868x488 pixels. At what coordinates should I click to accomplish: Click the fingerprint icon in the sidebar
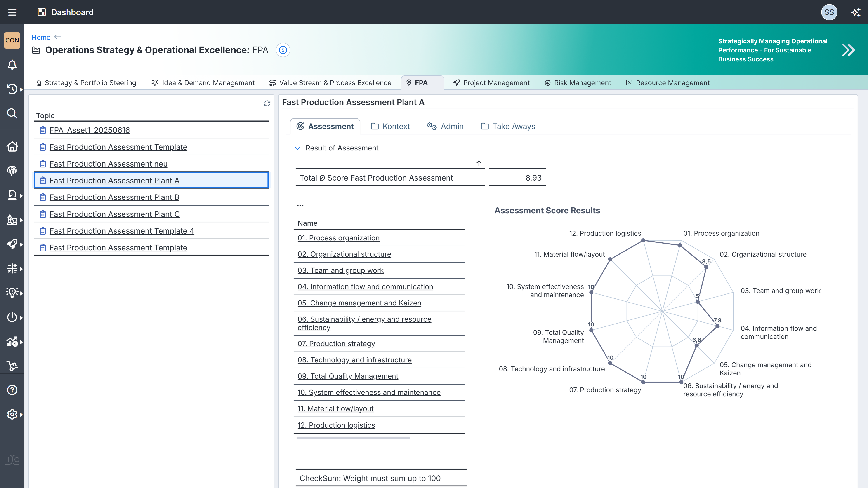[x=12, y=171]
